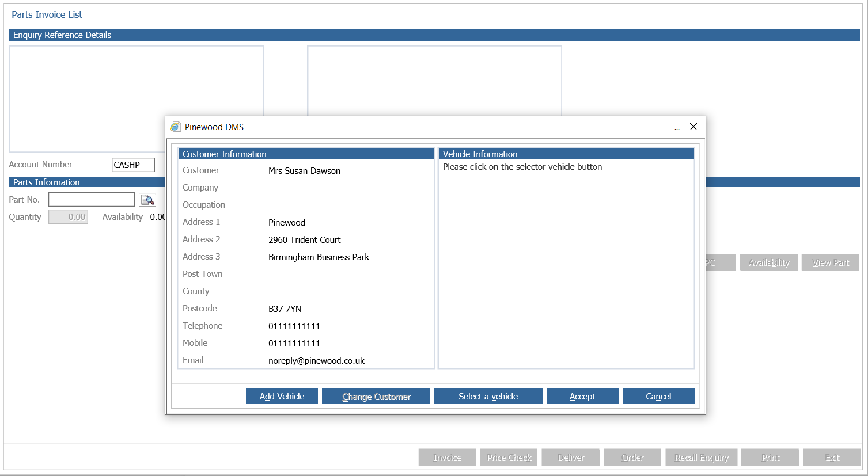This screenshot has width=868, height=476.
Task: Select Address 1 value Pinewood
Action: coord(286,223)
